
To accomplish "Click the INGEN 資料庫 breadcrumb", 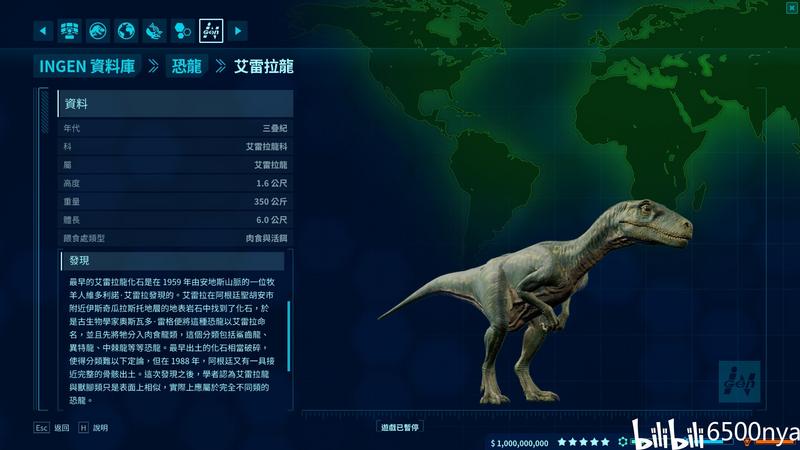I will [x=87, y=66].
